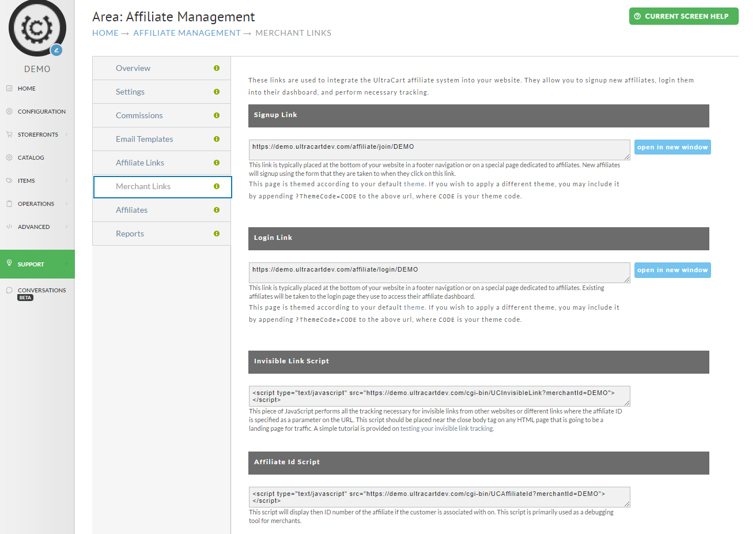Viewport: 756px width, 534px height.
Task: Click the info icon beside Commissions
Action: coord(217,115)
